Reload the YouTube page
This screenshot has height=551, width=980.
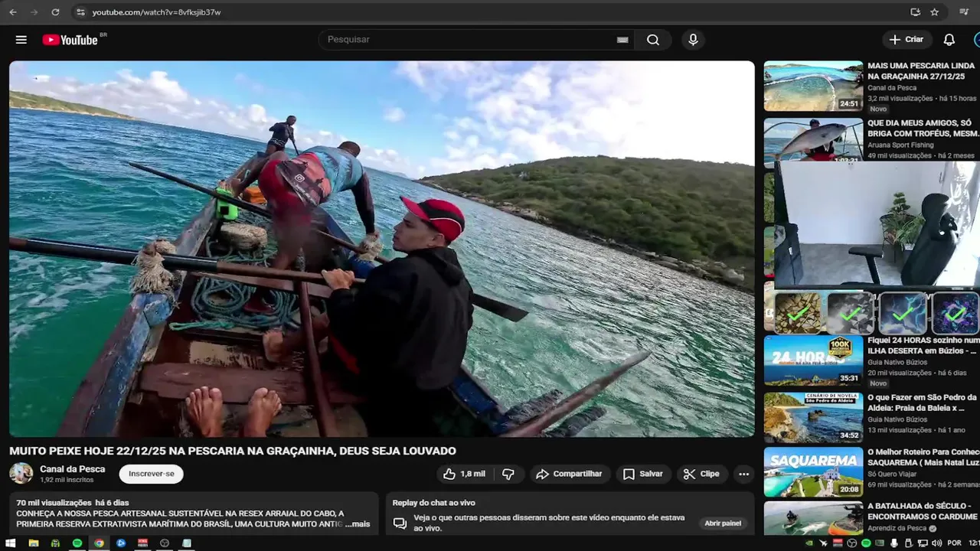pos(55,12)
